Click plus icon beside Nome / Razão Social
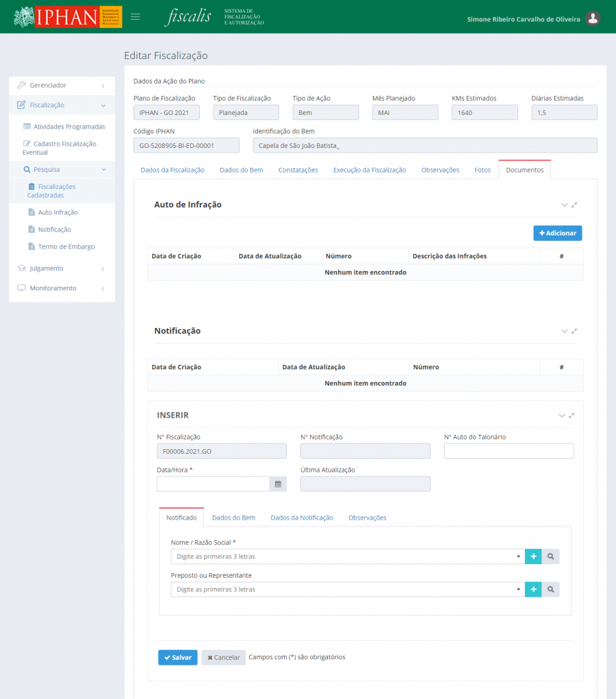 pos(533,557)
